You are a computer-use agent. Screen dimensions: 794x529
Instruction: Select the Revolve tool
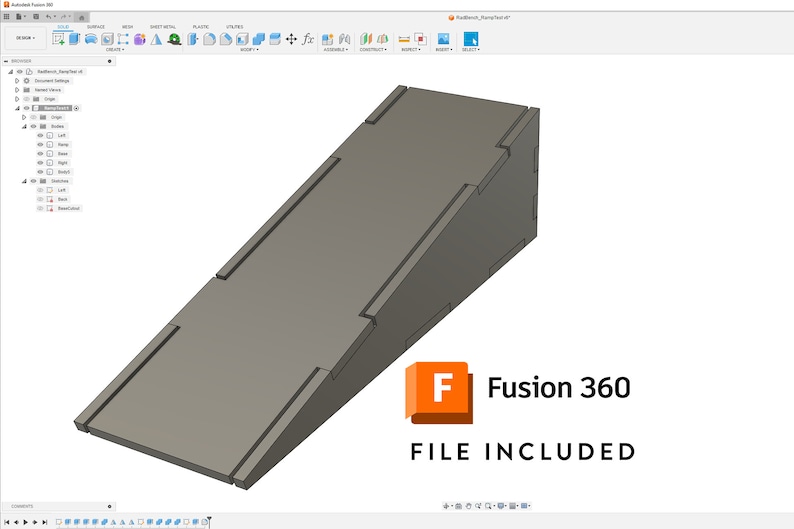[x=91, y=39]
